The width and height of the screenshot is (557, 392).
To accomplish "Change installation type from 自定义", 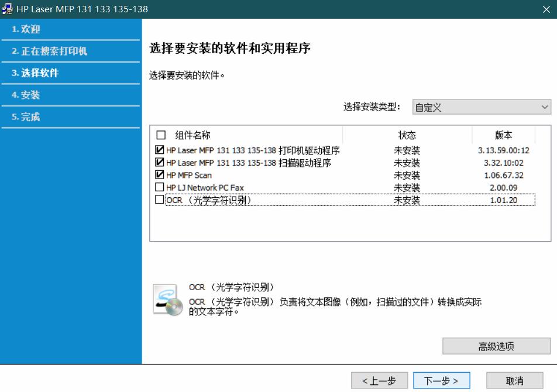I will coord(481,106).
